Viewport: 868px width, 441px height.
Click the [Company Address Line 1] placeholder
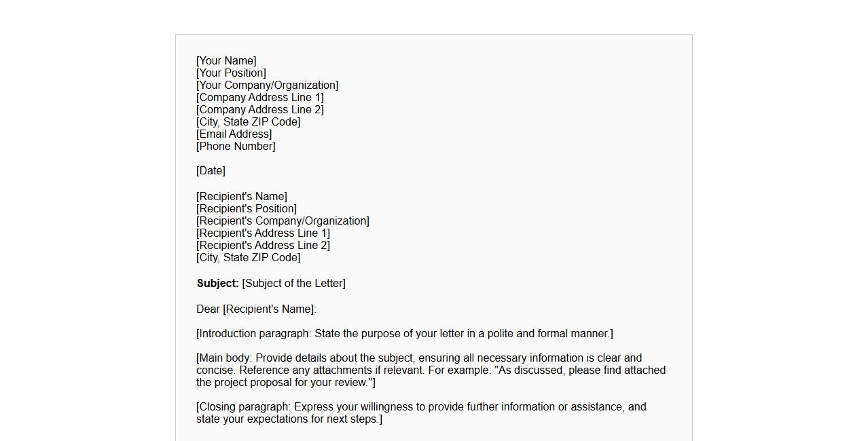pyautogui.click(x=259, y=98)
